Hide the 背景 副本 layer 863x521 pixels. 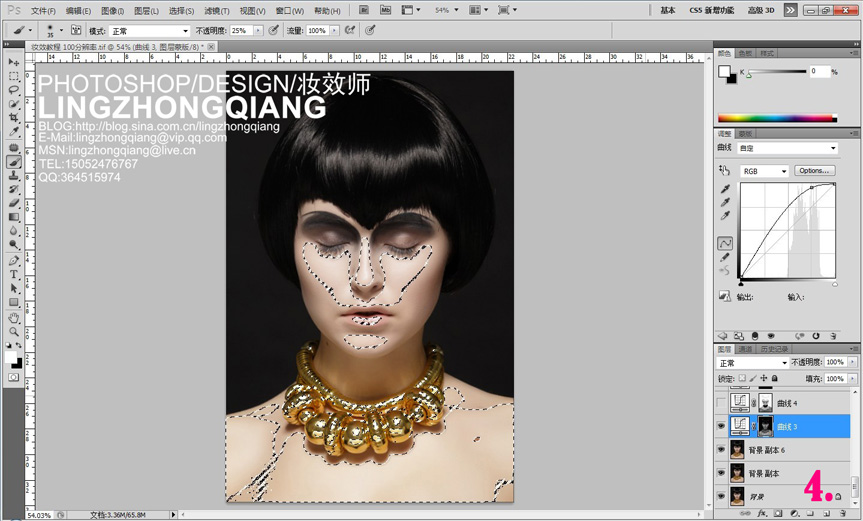[721, 473]
